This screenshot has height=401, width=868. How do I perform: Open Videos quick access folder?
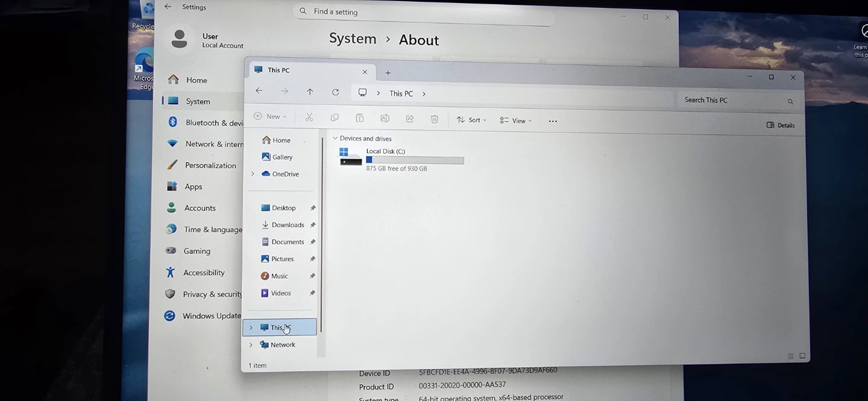pos(276,293)
